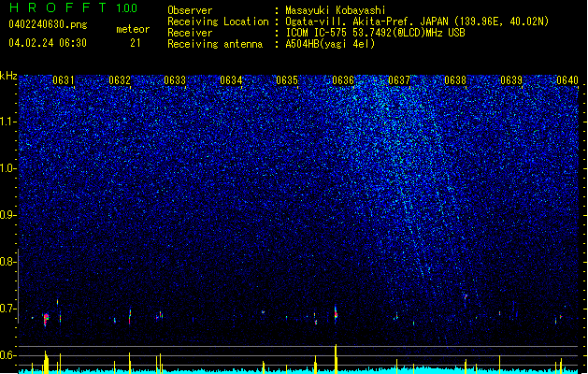
Task: Click the 0.8 kHz axis tick label
Action: click(x=7, y=262)
